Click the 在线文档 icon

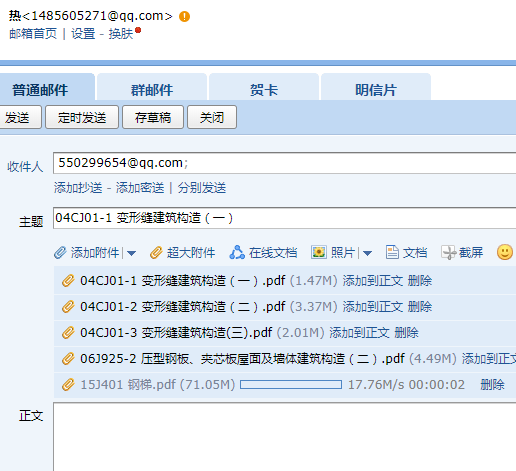point(237,252)
